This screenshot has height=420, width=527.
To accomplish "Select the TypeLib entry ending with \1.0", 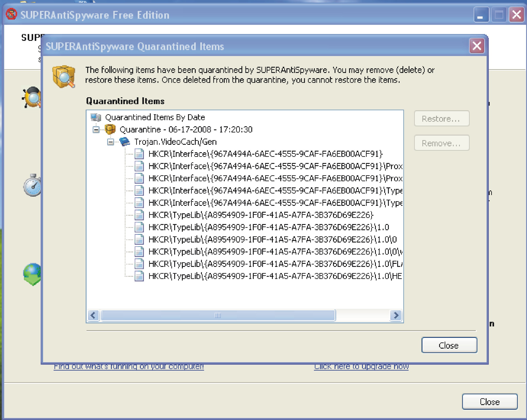I will 268,227.
